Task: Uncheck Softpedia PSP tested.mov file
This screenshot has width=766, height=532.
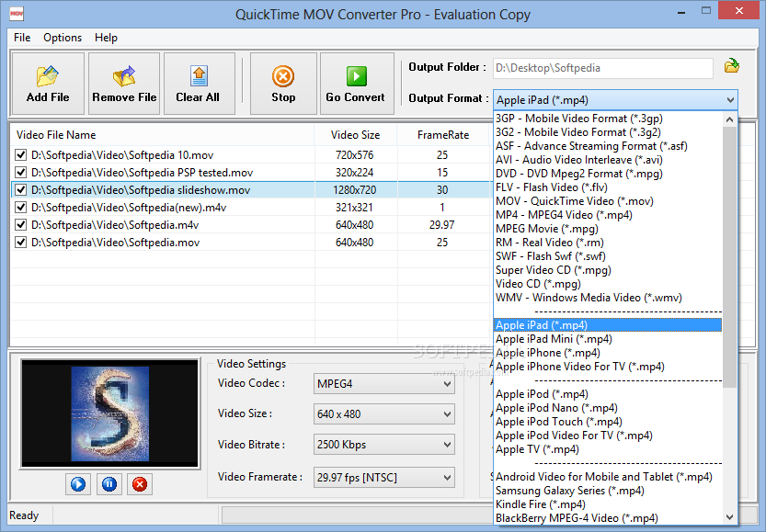Action: click(x=20, y=173)
